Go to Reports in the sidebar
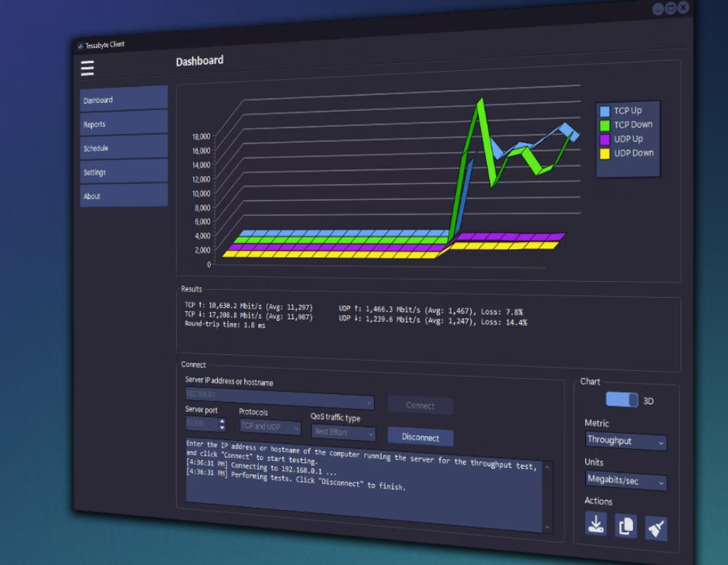Viewport: 728px width, 565px height. [124, 124]
